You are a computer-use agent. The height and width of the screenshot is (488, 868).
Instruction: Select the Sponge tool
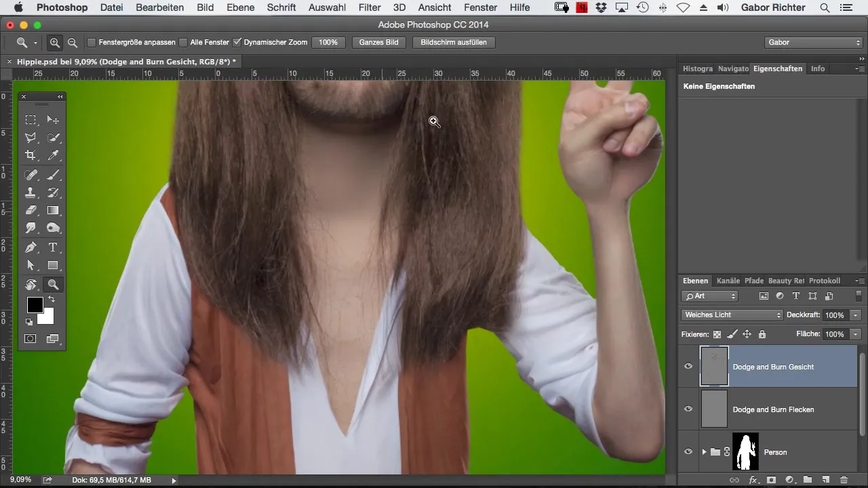(x=53, y=228)
